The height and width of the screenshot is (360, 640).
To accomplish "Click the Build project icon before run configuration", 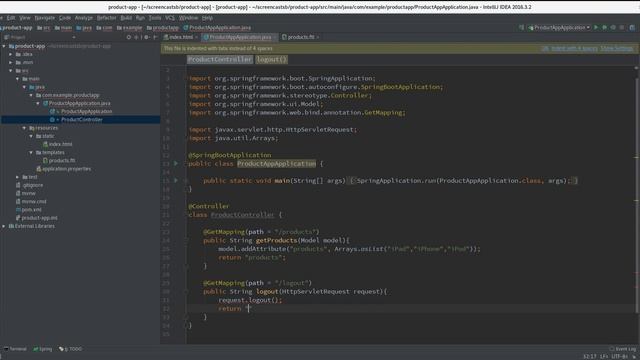I will [521, 27].
